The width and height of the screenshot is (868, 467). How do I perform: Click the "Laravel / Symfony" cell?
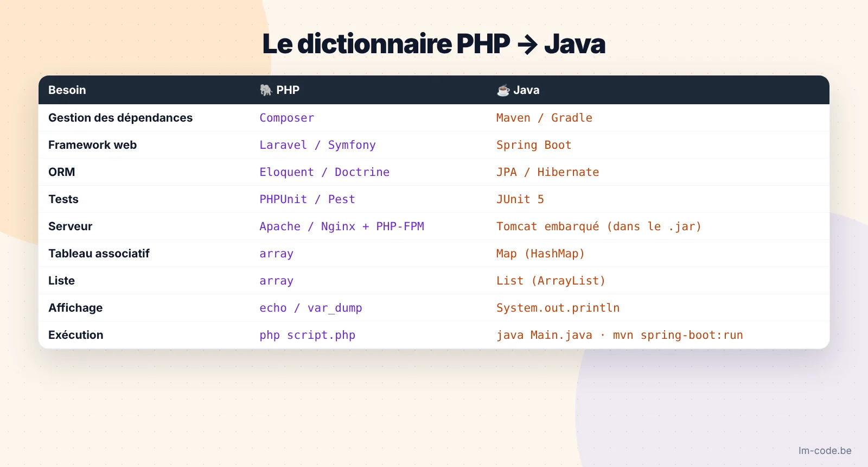click(317, 145)
